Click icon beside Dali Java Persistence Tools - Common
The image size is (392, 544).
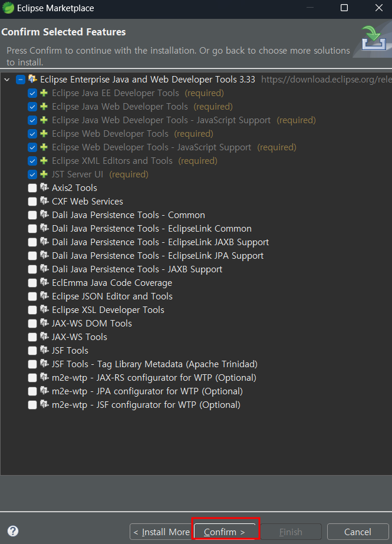pyautogui.click(x=44, y=215)
